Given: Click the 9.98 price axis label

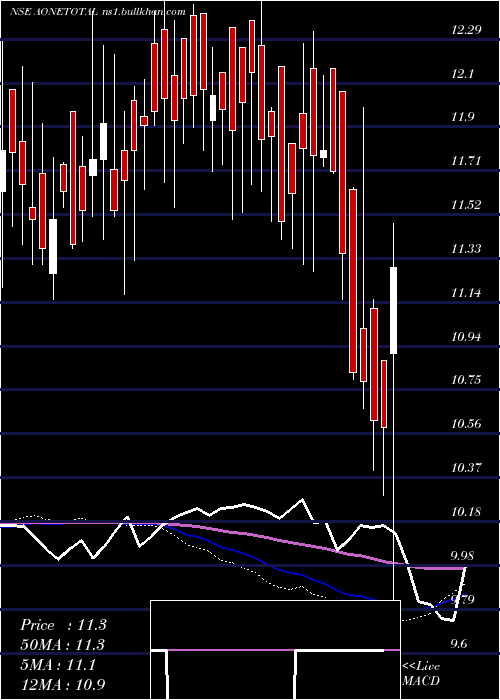Looking at the screenshot, I should (x=462, y=556).
